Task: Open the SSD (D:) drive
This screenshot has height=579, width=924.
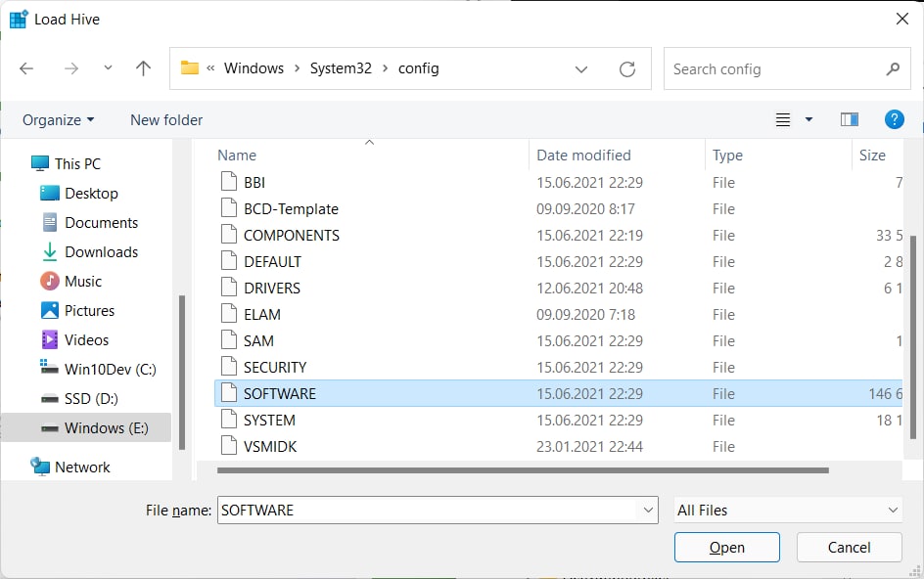Action: [x=79, y=399]
